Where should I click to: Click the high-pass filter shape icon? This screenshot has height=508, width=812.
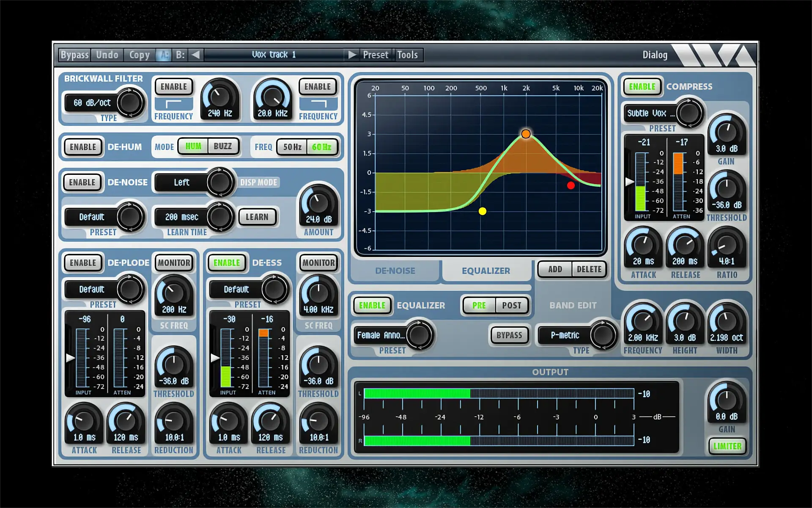pos(173,104)
